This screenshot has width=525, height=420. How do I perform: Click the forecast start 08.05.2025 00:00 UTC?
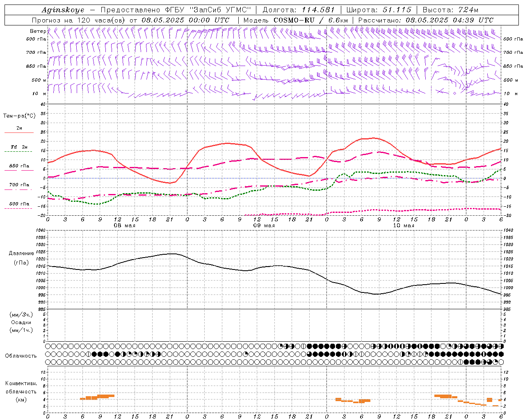(185, 20)
